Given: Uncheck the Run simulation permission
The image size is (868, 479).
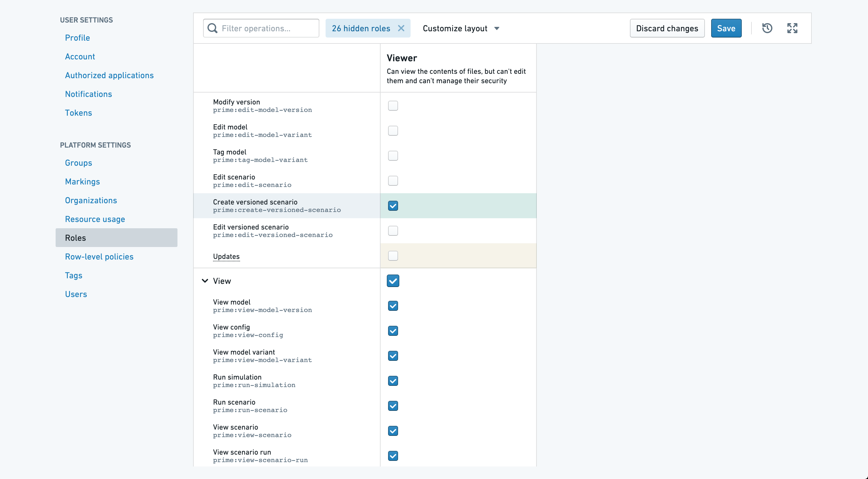Looking at the screenshot, I should (393, 381).
